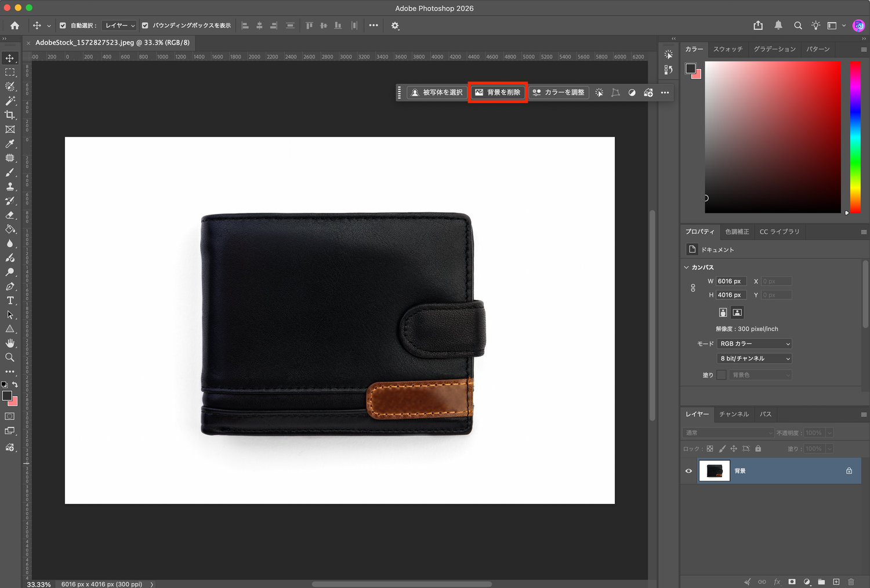Hide the 背景 layer with eye icon

(688, 471)
